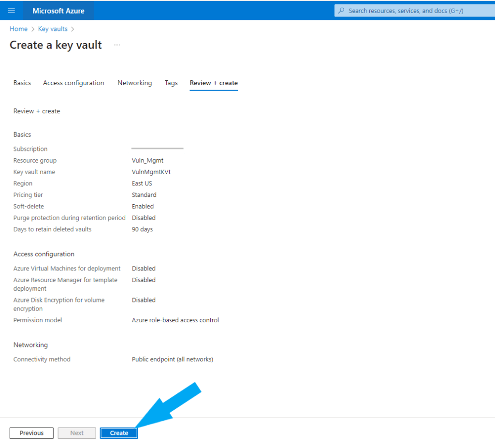495x448 pixels.
Task: Go to Key vaults breadcrumb
Action: coord(53,29)
